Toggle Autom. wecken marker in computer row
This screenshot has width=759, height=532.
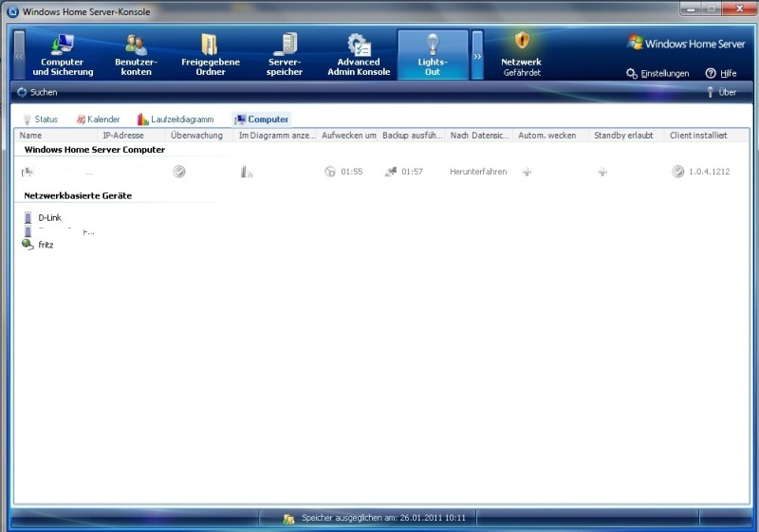coord(528,172)
